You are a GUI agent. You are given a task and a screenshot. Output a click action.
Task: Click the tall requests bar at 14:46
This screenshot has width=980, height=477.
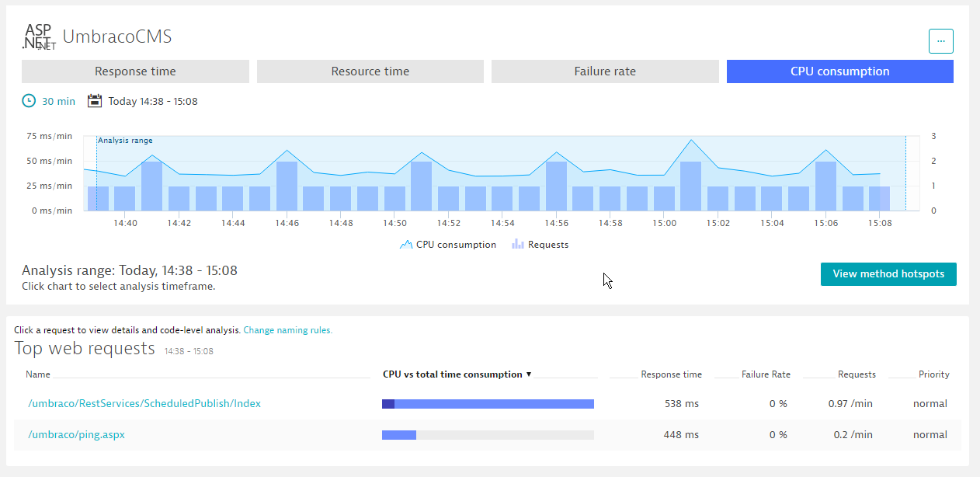287,186
